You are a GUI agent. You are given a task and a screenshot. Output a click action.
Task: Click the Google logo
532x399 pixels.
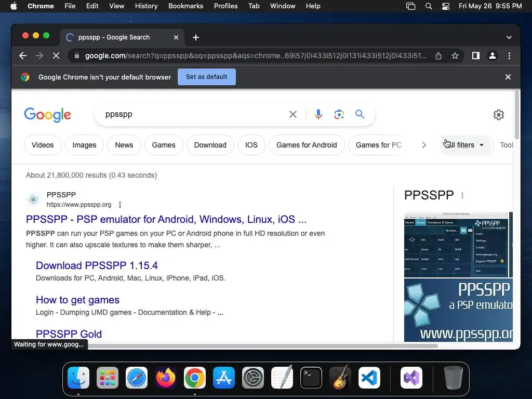click(47, 115)
